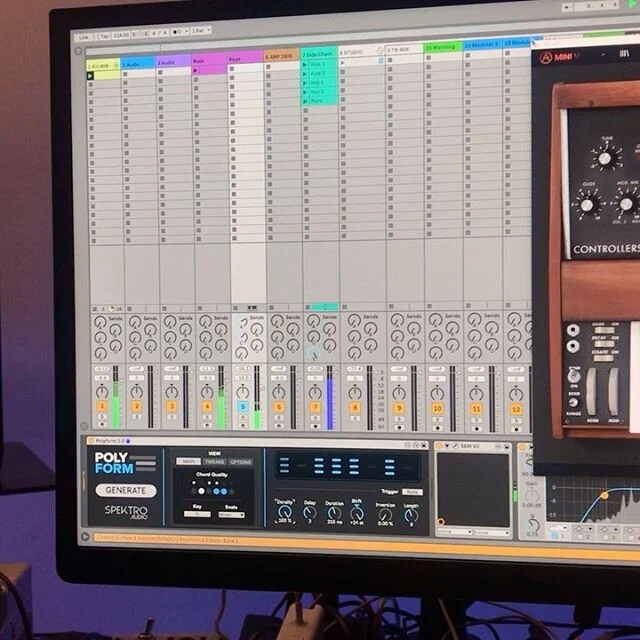This screenshot has height=640, width=640.
Task: Toggle track 10 activator button
Action: (x=437, y=409)
